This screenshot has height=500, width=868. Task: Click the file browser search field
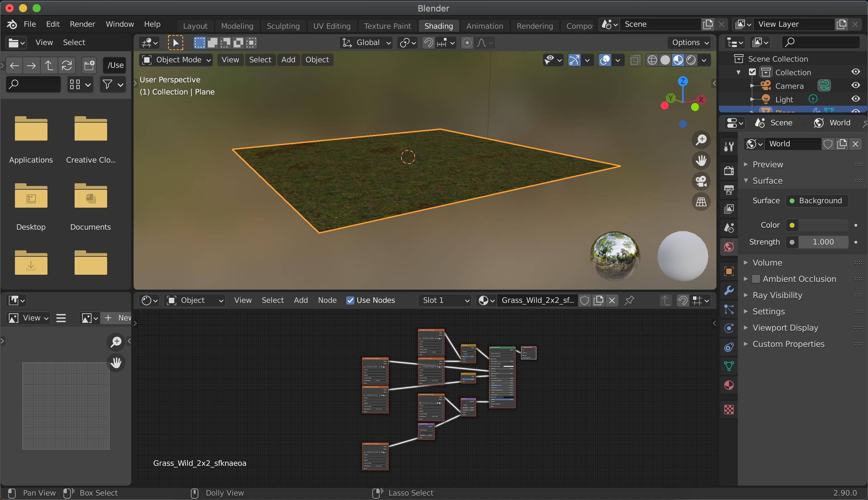click(x=33, y=84)
